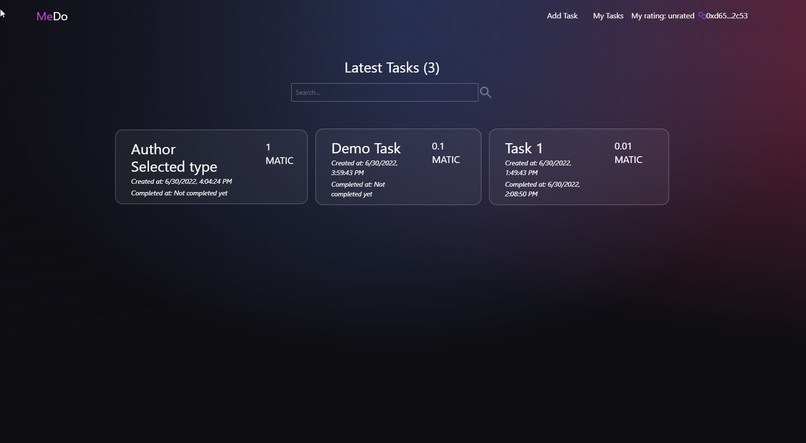Open the Task 1 card
The width and height of the screenshot is (806, 443).
tap(579, 167)
